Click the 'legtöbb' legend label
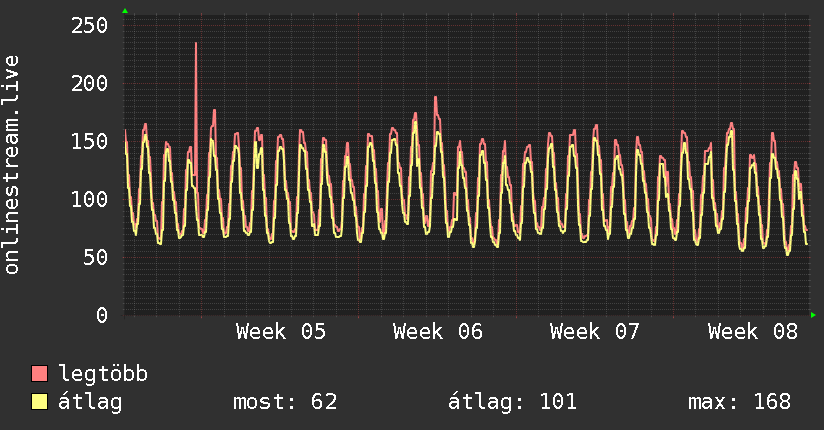 point(103,374)
